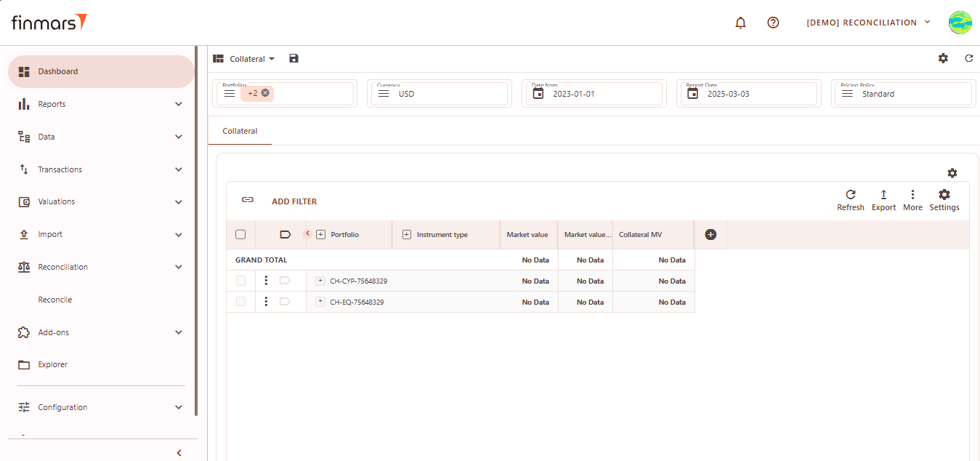Select the CH-EQ-75648329 row checkbox
Screen dimensions: 980x461
(x=240, y=302)
